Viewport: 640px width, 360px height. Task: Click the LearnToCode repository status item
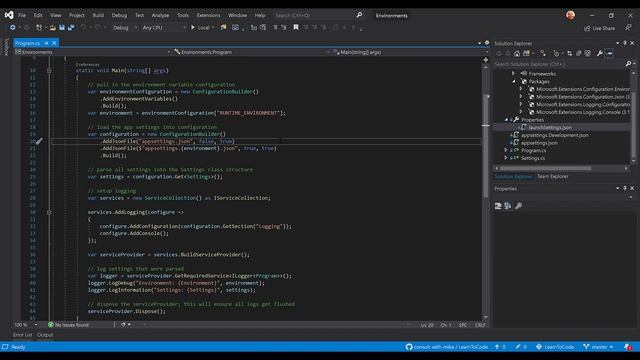(555, 347)
